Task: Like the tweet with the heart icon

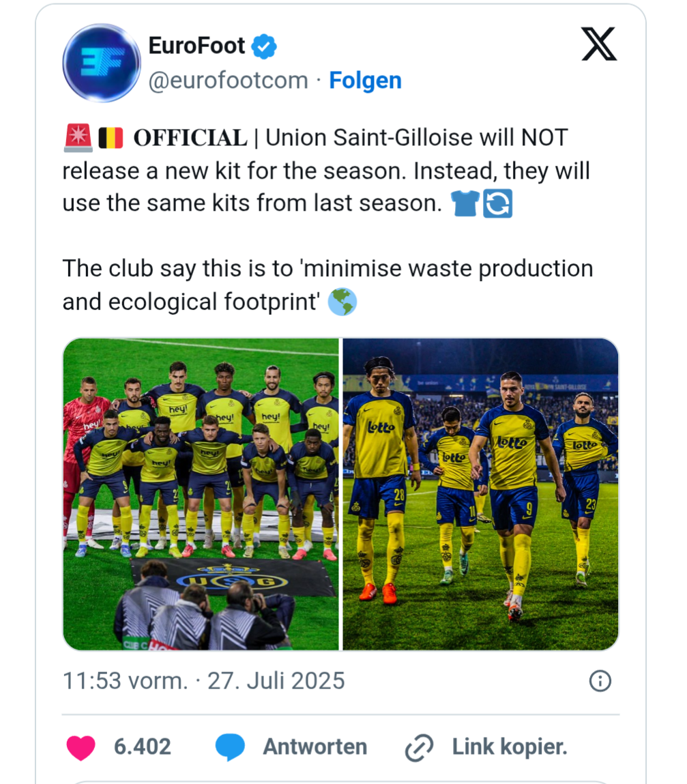Action: click(x=81, y=747)
